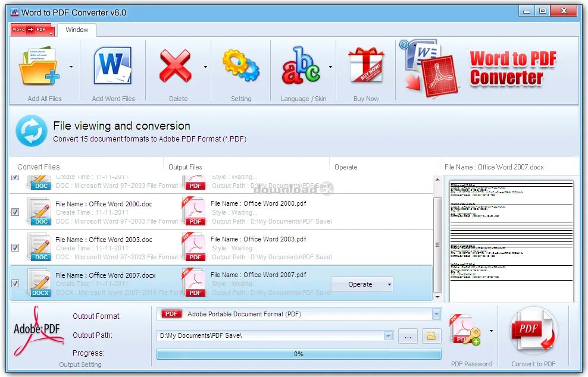
Task: Expand the Add All Files dropdown arrow
Action: (71, 67)
